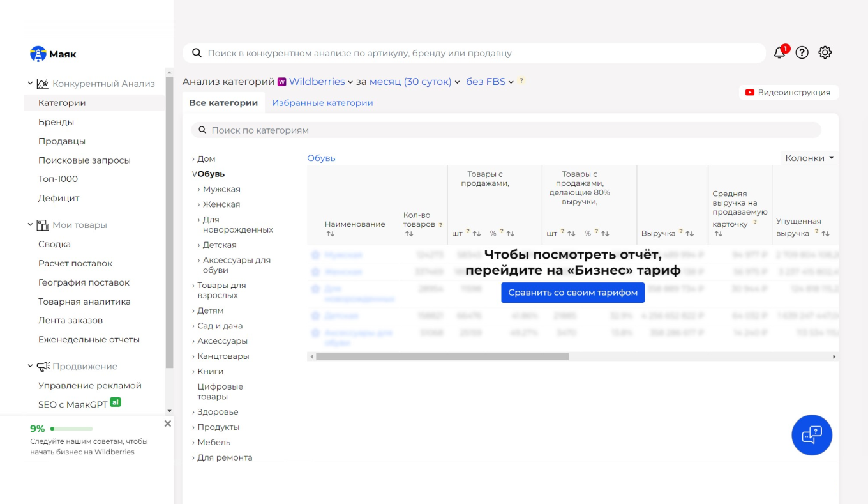Screen dimensions: 868x504
Task: Expand the Дом category tree item
Action: 193,159
